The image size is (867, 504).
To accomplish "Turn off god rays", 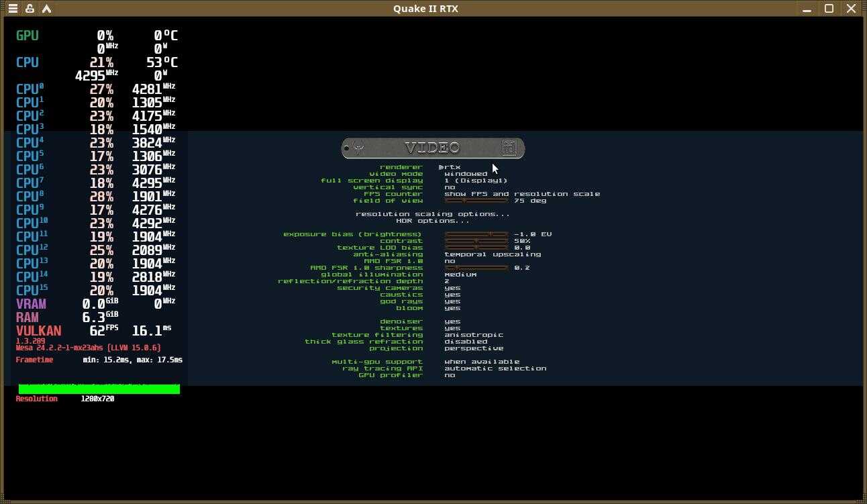I will [452, 301].
